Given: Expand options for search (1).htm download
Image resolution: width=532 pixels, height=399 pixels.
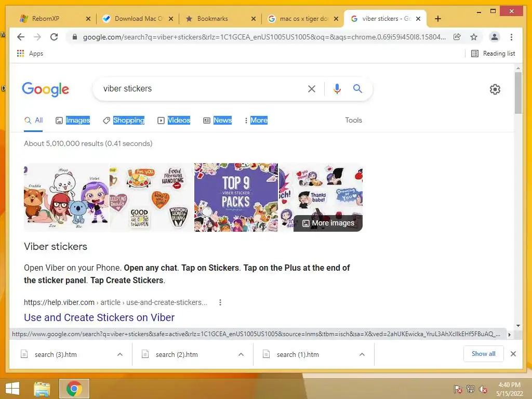Looking at the screenshot, I should 362,354.
